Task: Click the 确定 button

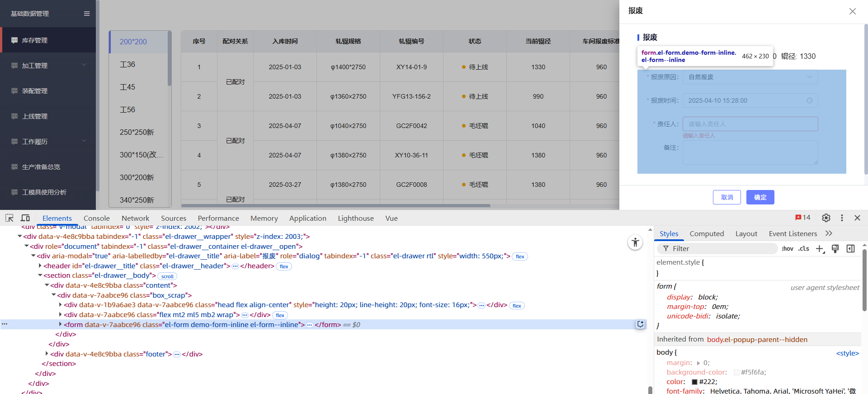Action: pyautogui.click(x=760, y=197)
